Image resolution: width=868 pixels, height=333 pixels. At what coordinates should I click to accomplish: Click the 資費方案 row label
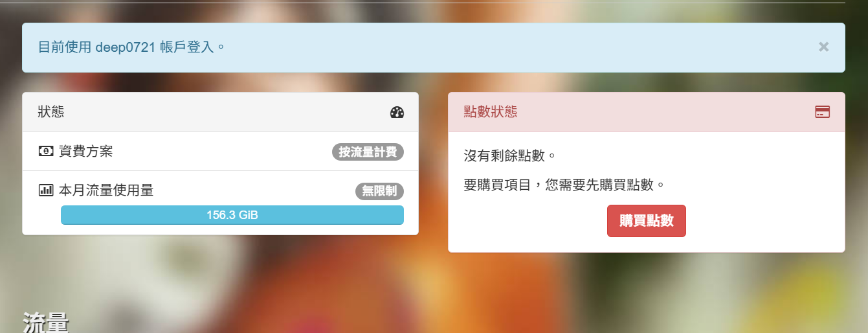pyautogui.click(x=85, y=151)
